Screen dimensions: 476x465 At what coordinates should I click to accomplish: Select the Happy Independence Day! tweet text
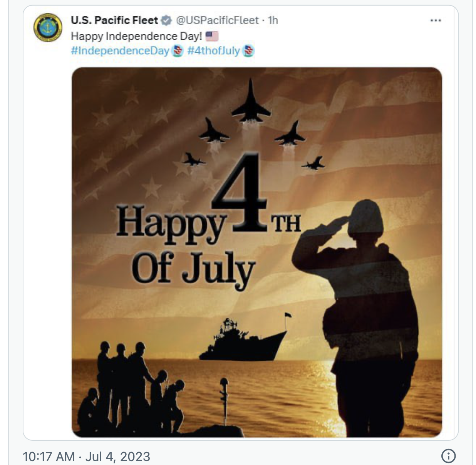[136, 36]
